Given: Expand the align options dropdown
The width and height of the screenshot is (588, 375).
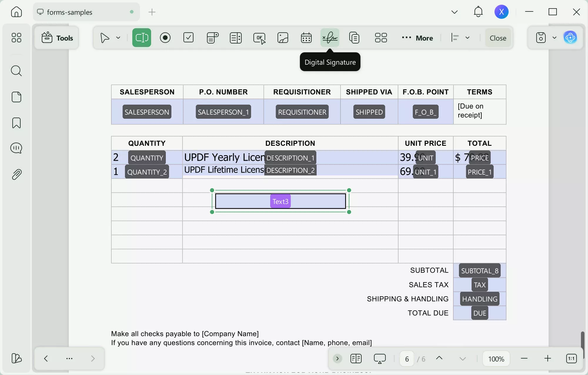Looking at the screenshot, I should point(467,38).
